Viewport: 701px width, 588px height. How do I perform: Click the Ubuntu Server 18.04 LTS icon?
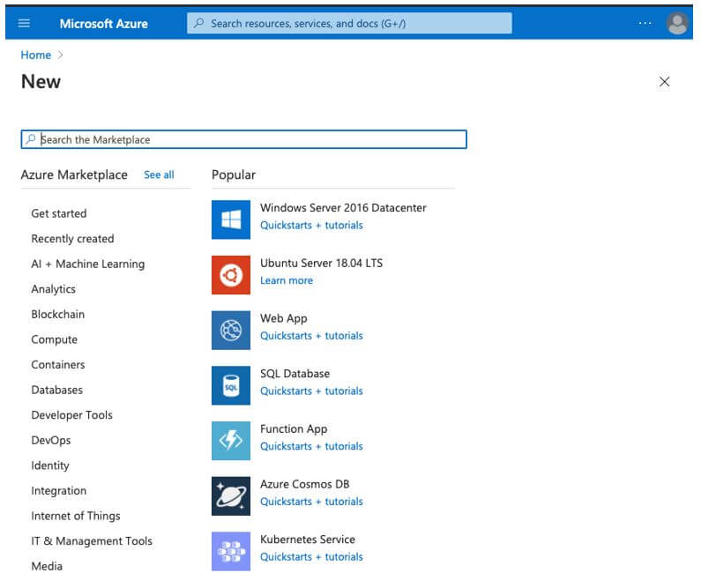[x=231, y=275]
